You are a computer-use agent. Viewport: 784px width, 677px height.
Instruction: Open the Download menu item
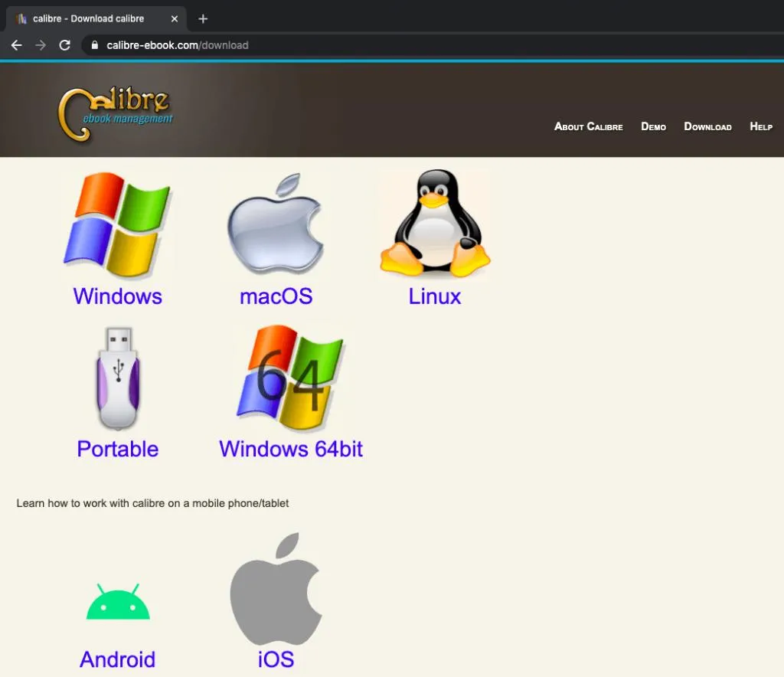point(707,126)
